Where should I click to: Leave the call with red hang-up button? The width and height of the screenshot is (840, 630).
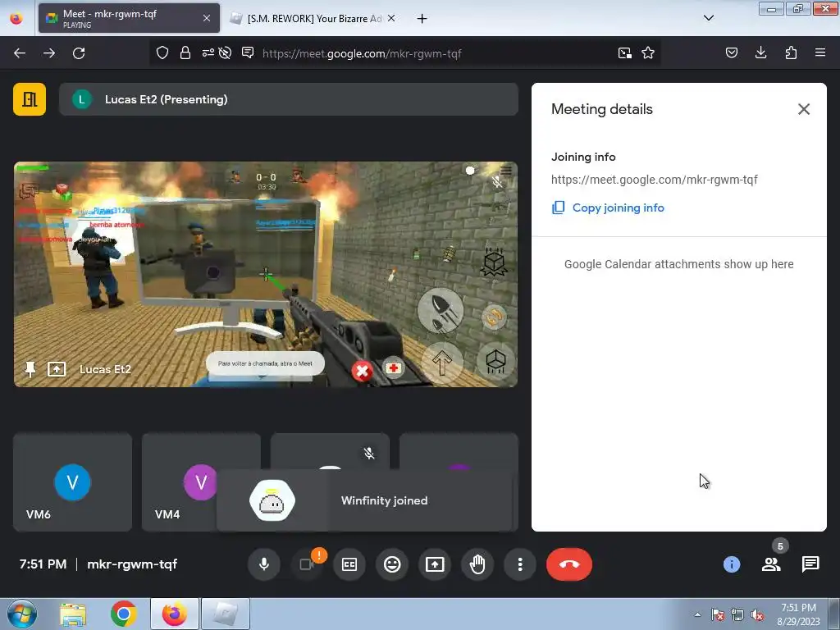[569, 564]
